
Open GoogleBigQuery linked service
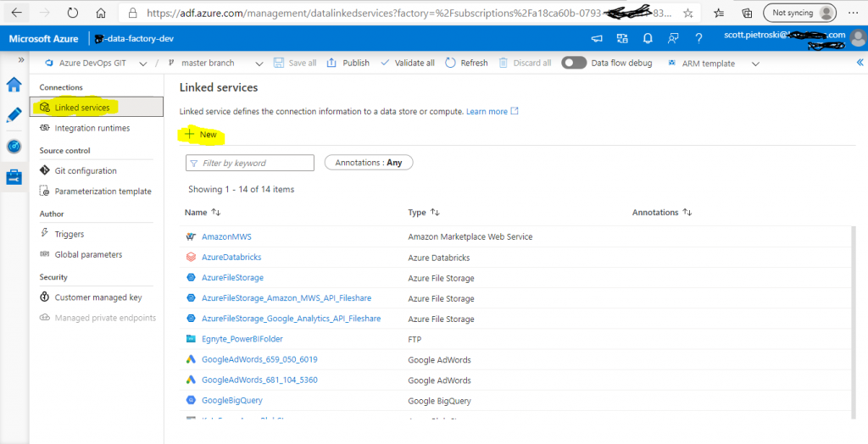pyautogui.click(x=232, y=400)
